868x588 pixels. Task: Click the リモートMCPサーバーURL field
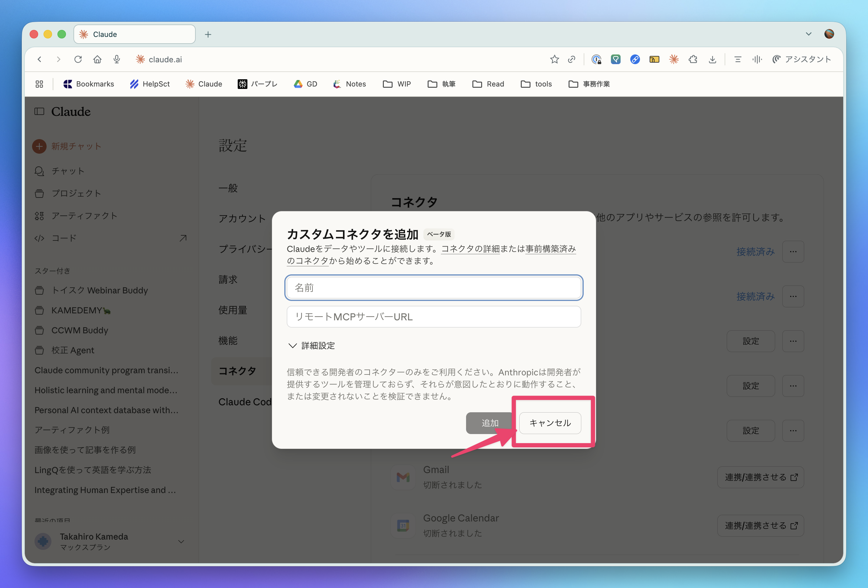click(433, 317)
